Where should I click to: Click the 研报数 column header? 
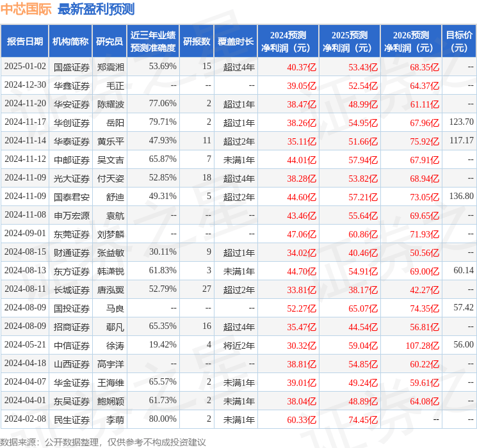(197, 41)
